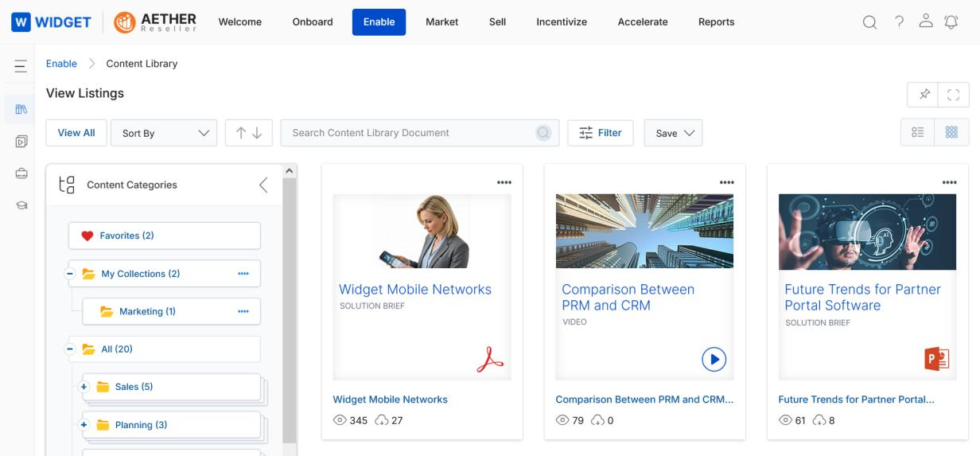Click the search magnifier in search box
Viewport: 980px width, 456px height.
click(543, 133)
